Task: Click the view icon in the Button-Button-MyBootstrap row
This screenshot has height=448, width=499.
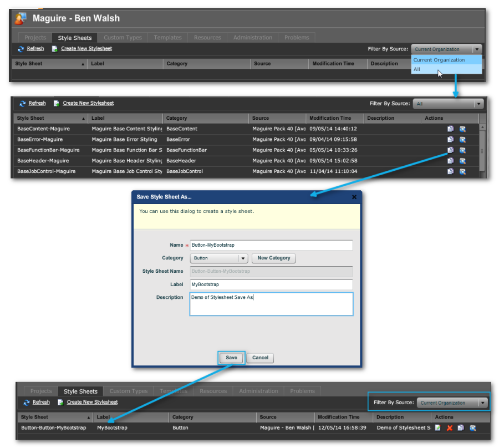Action: [x=473, y=428]
